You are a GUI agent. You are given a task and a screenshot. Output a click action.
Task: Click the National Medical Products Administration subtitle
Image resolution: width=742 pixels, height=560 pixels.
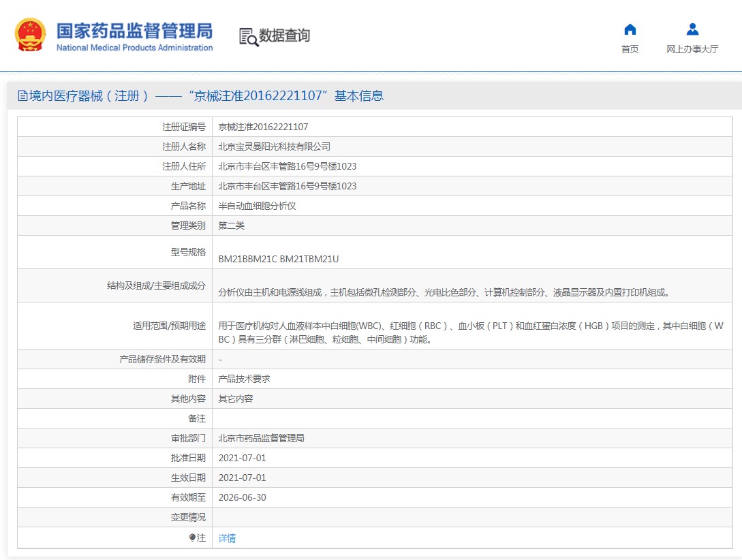[134, 48]
